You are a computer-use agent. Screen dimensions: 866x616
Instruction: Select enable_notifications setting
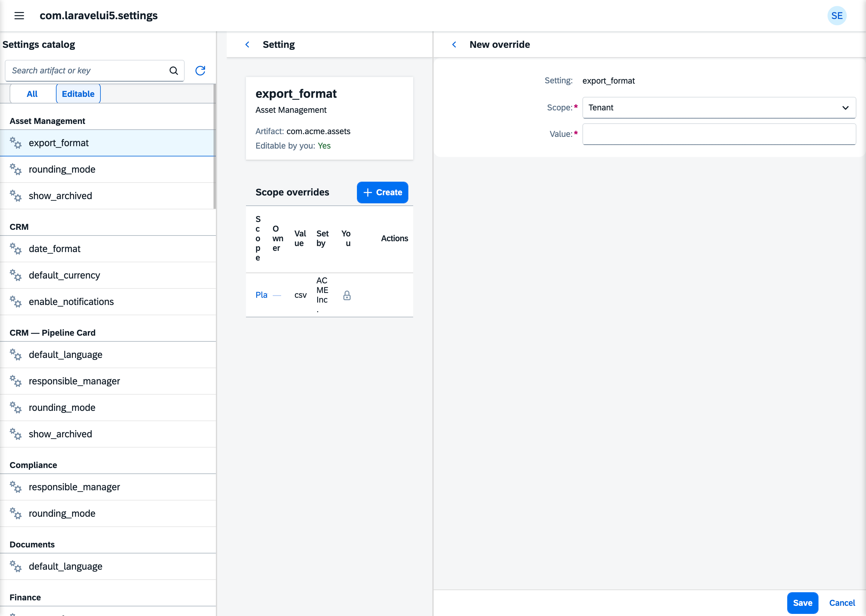pos(108,302)
